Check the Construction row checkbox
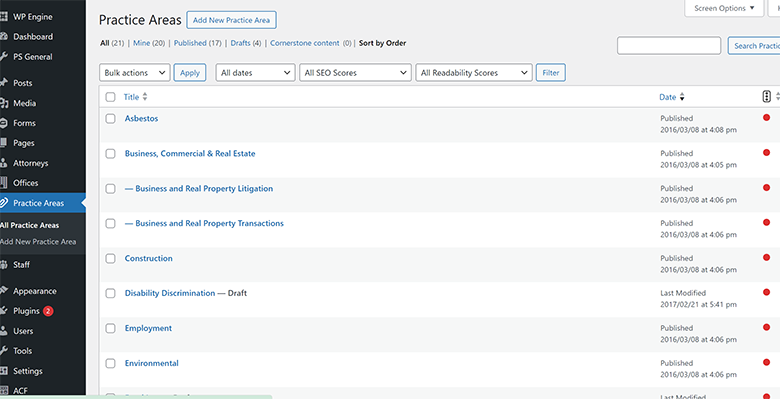Viewport: 780px width, 399px height. (110, 258)
